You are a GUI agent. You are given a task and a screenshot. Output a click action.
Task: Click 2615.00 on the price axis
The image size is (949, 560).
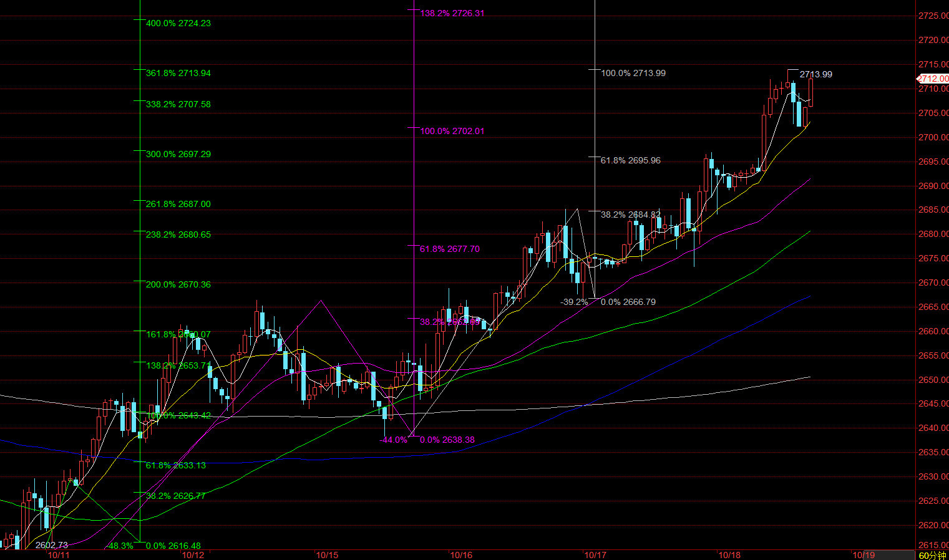(x=933, y=545)
